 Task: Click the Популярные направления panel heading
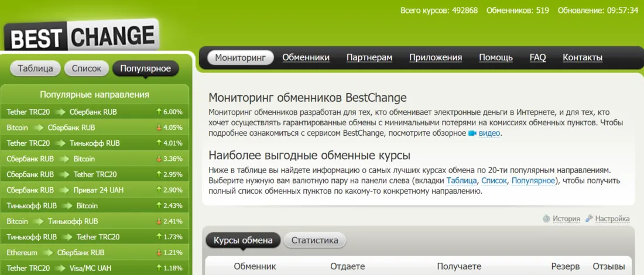pos(94,95)
